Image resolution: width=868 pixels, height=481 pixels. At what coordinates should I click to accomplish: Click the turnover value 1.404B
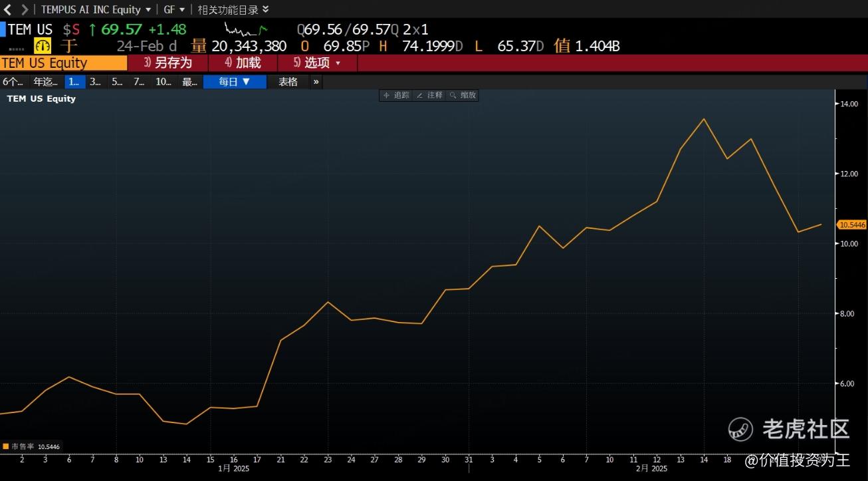tap(597, 46)
